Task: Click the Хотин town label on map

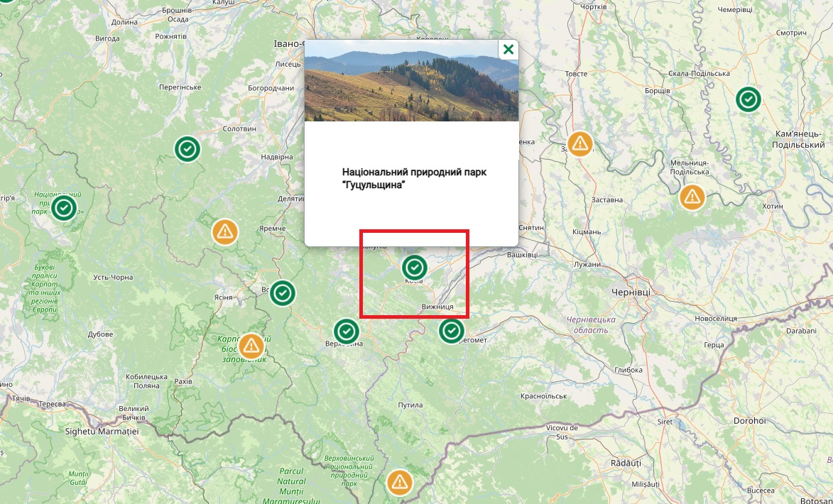Action: (x=772, y=206)
